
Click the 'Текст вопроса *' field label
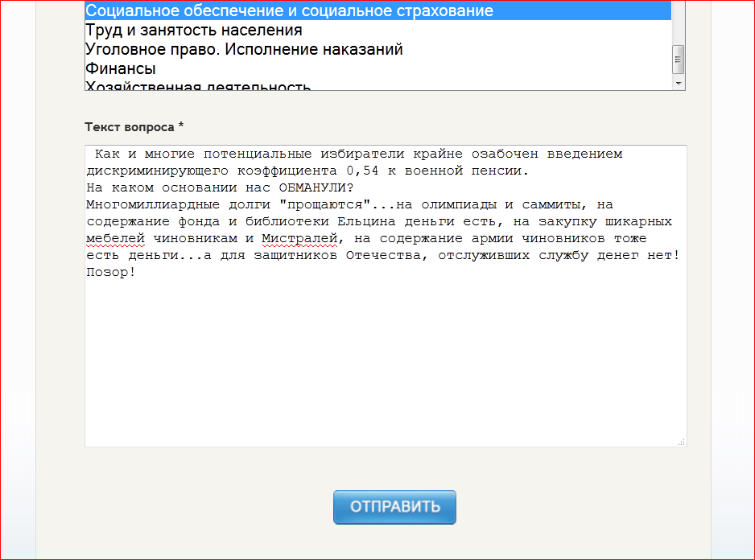coord(134,127)
